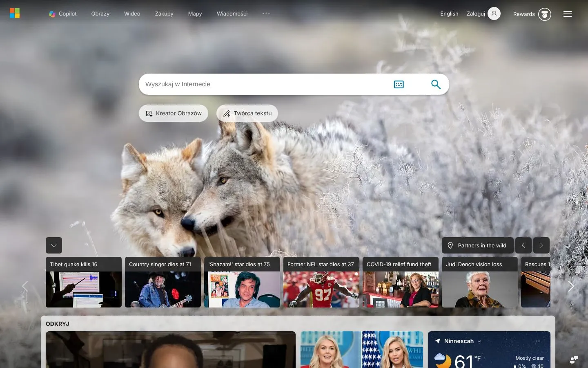Open the Tibet quake kills 16 story
This screenshot has height=368, width=588.
click(x=84, y=282)
